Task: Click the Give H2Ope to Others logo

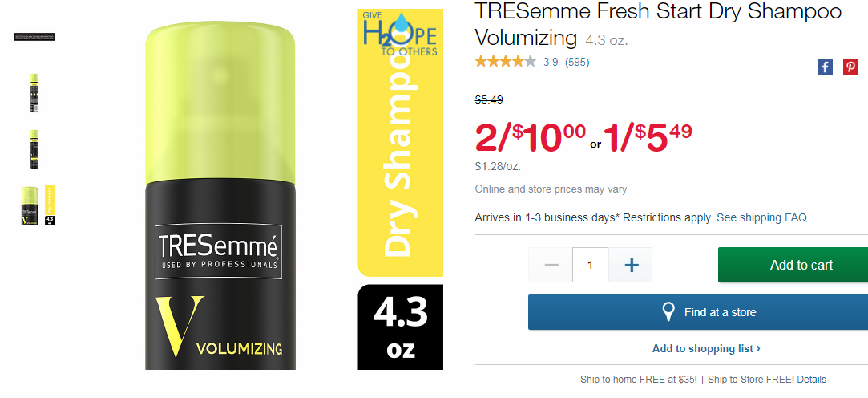Action: [x=400, y=33]
